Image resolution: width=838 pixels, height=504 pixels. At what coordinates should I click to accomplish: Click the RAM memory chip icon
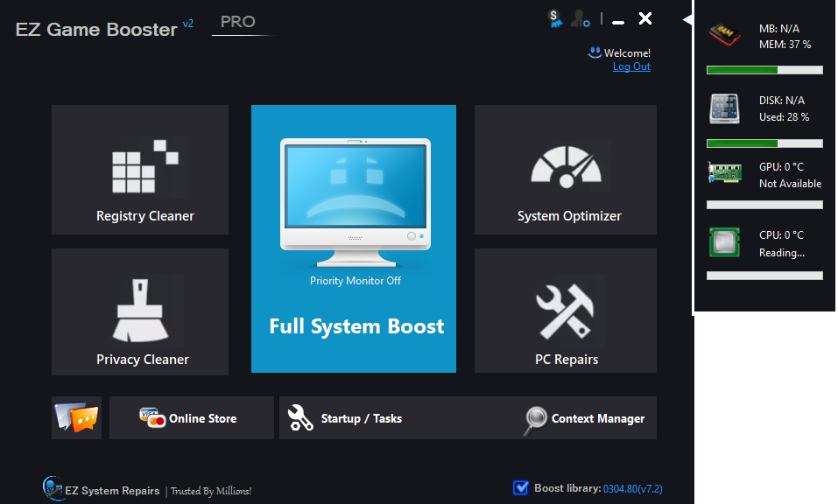(x=725, y=35)
